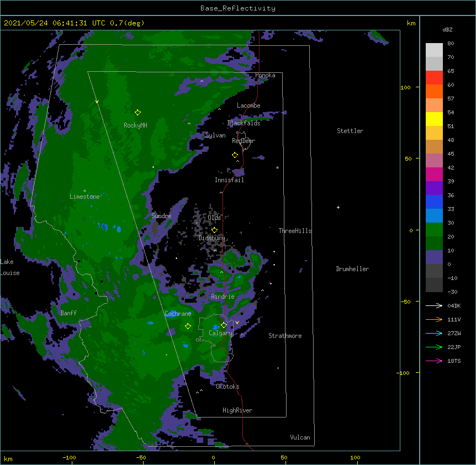Screen dimensions: 476x465
Task: Click the Drumheller city label
Action: coord(352,269)
